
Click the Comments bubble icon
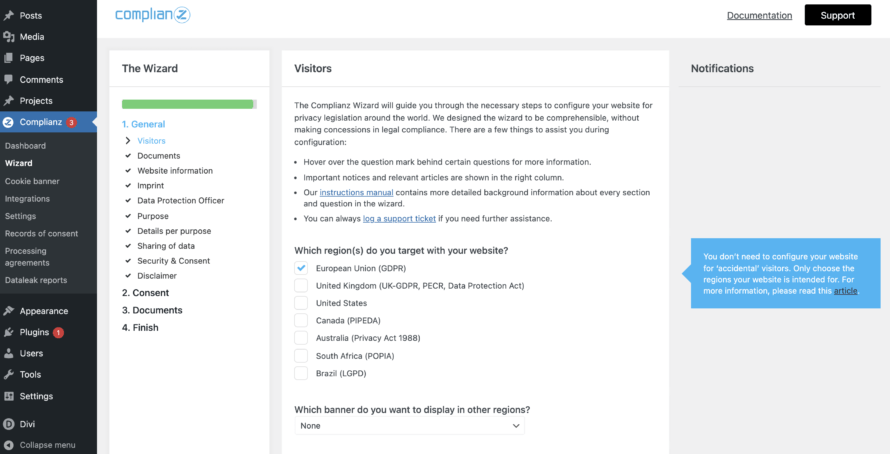[x=9, y=80]
